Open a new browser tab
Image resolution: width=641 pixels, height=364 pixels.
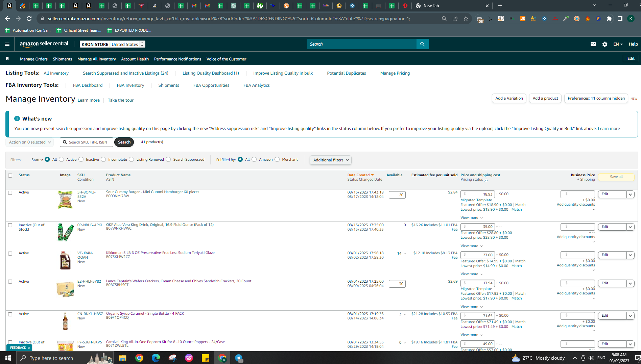(500, 6)
